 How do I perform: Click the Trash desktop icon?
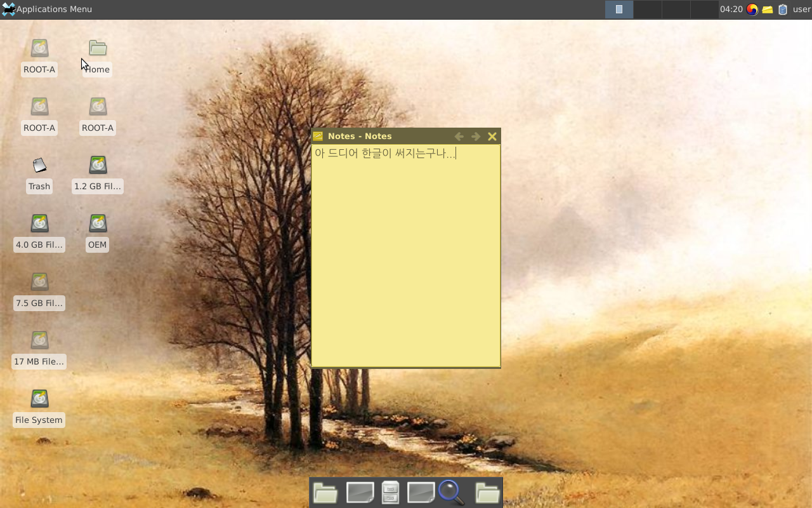point(39,165)
